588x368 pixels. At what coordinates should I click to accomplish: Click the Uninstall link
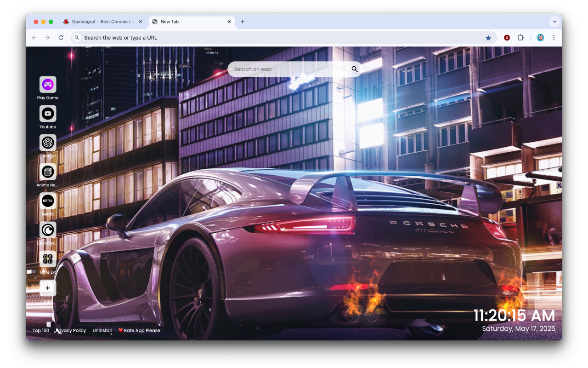[102, 330]
